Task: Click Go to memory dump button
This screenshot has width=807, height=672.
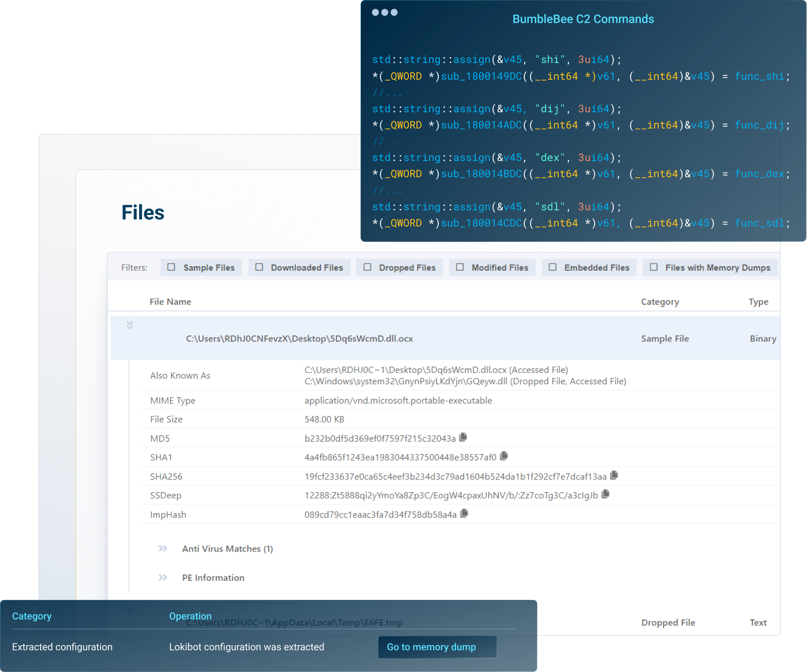Action: (x=437, y=647)
